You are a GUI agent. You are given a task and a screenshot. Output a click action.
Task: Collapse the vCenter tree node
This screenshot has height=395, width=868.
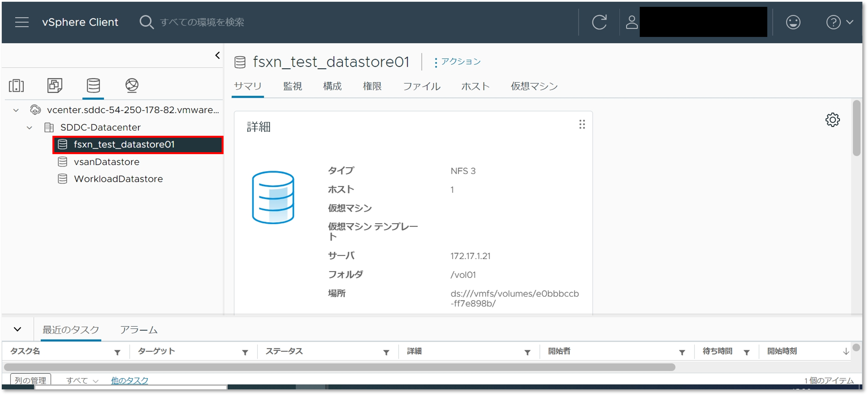(x=16, y=110)
